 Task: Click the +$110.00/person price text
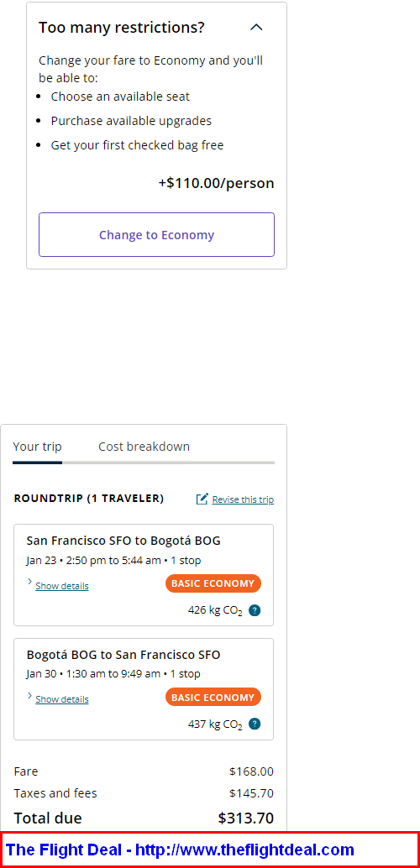click(216, 183)
